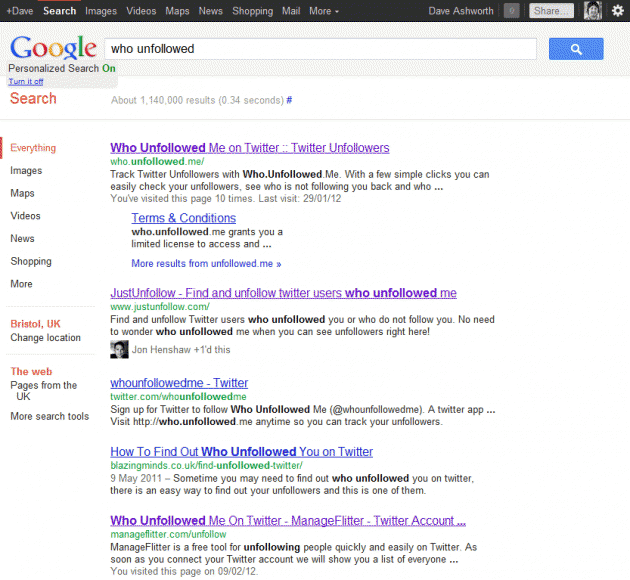Open Mail in the top bar

(x=291, y=11)
